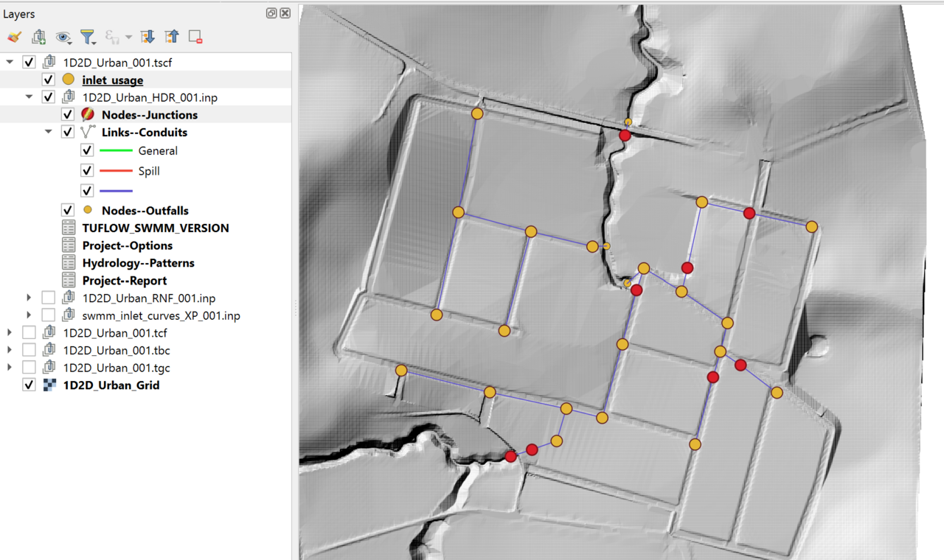Click the Collapse All layers icon
The height and width of the screenshot is (560, 944).
(172, 37)
